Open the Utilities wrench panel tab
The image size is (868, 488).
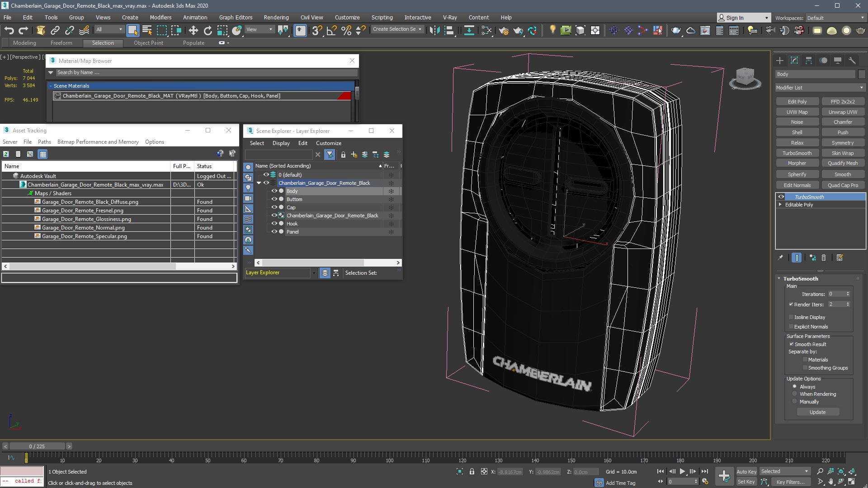[x=852, y=61]
